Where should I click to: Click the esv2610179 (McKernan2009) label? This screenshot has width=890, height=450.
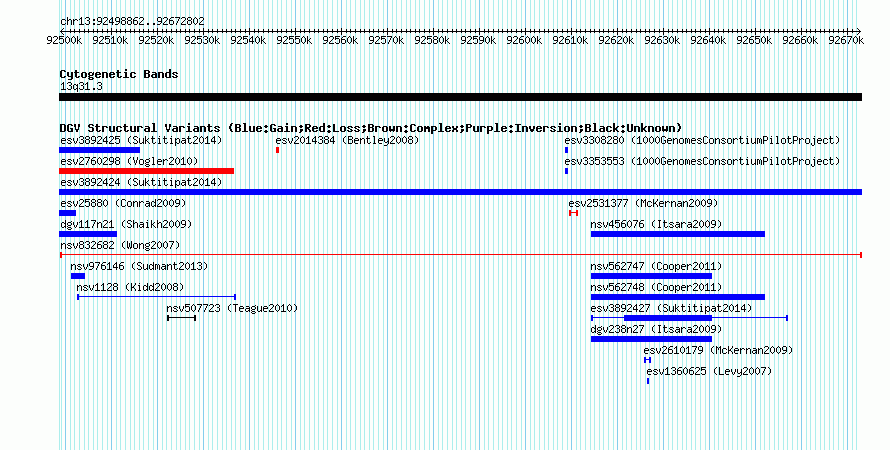point(718,350)
